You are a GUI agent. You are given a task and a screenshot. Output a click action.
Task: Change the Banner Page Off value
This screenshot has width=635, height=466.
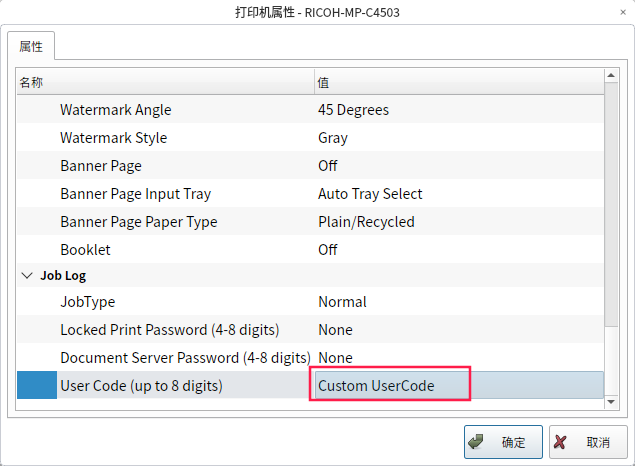pos(328,166)
